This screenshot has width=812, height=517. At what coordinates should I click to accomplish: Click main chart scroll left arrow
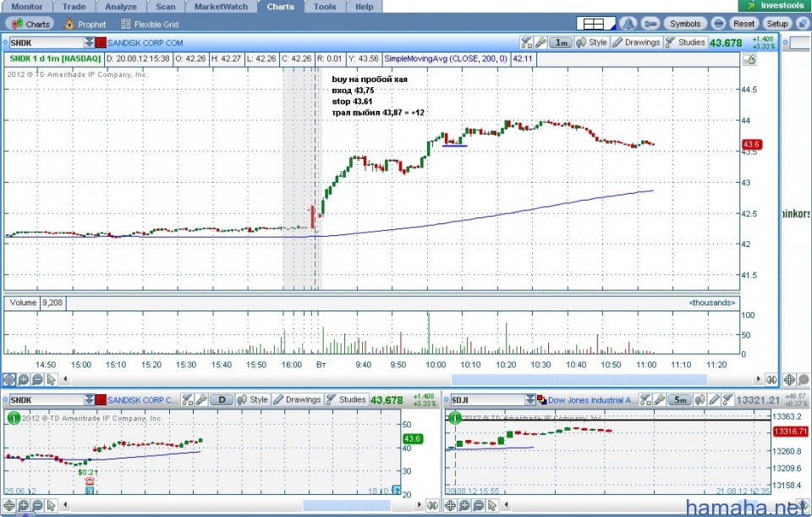pyautogui.click(x=65, y=379)
